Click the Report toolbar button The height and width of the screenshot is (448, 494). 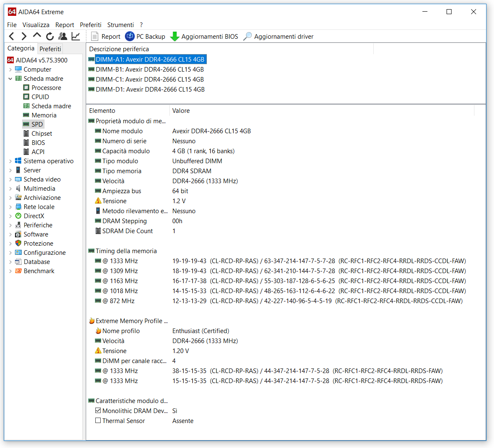(106, 37)
